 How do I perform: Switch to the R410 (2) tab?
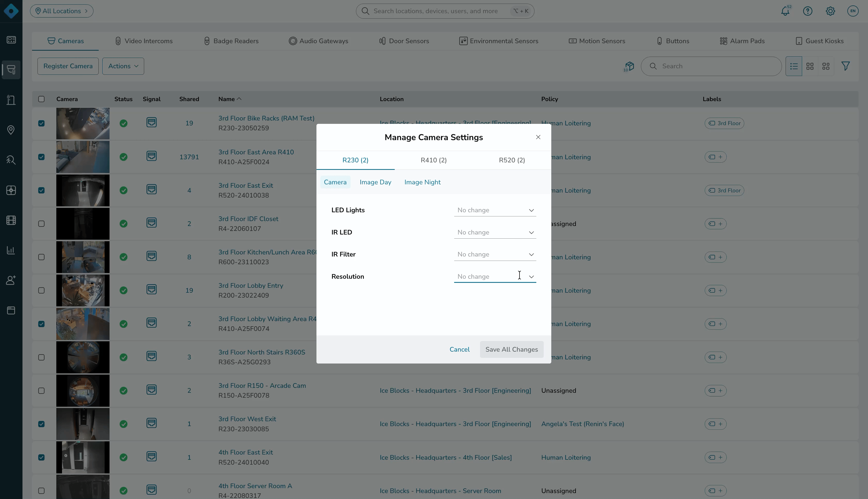[433, 160]
